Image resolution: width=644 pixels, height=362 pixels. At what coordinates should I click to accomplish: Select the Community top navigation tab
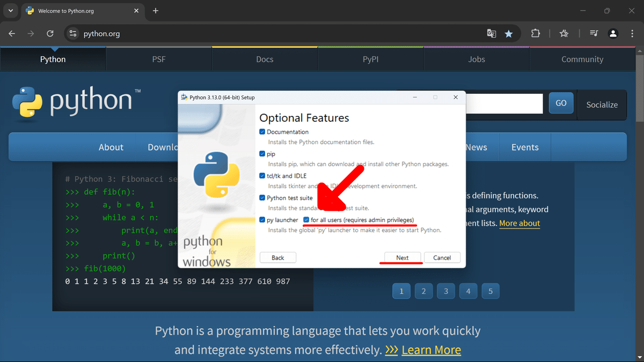pyautogui.click(x=582, y=59)
